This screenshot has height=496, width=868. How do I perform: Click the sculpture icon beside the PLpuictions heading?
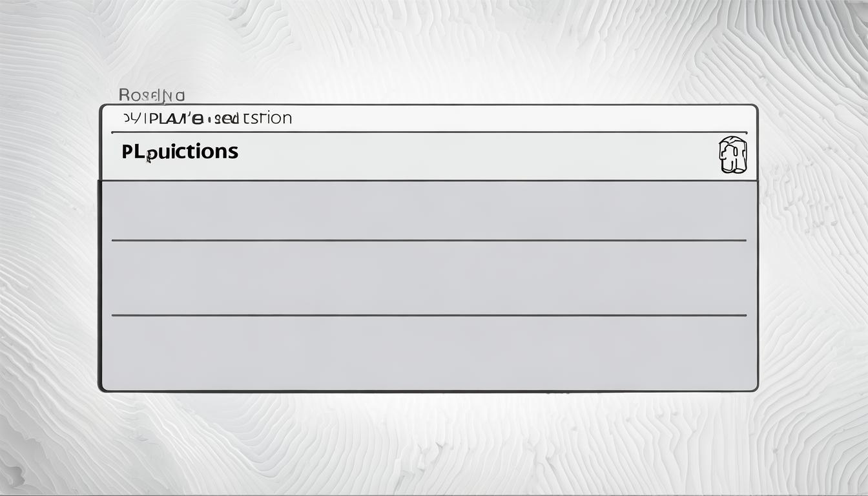click(x=732, y=155)
